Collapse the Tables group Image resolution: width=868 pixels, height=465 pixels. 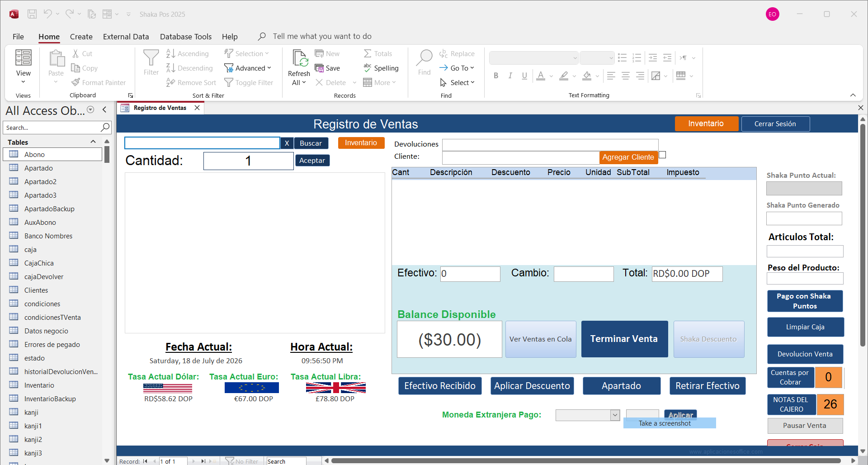(93, 142)
